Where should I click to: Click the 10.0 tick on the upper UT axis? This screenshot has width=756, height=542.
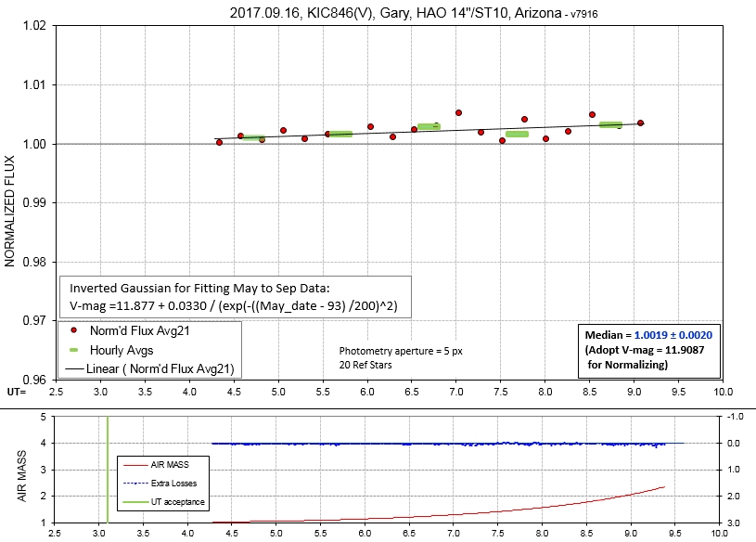(723, 392)
